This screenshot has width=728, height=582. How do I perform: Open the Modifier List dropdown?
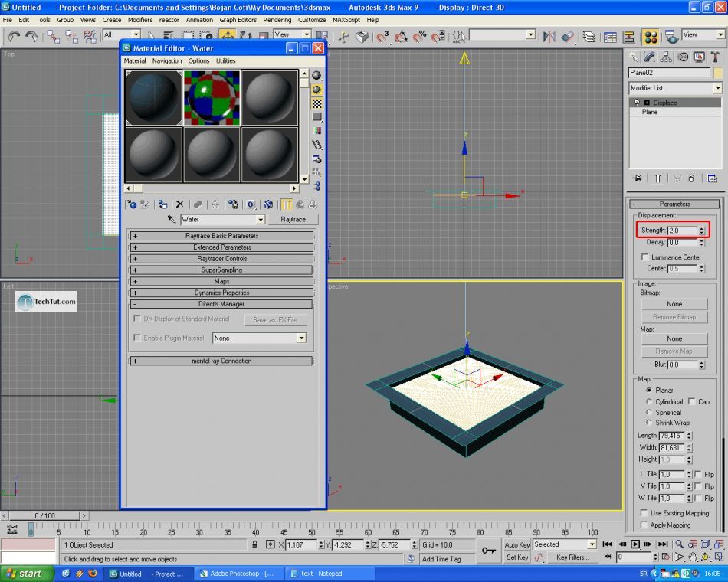point(717,88)
